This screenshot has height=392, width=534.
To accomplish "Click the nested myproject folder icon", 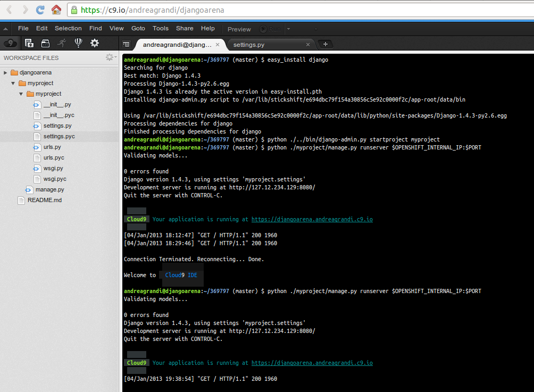I will point(30,94).
